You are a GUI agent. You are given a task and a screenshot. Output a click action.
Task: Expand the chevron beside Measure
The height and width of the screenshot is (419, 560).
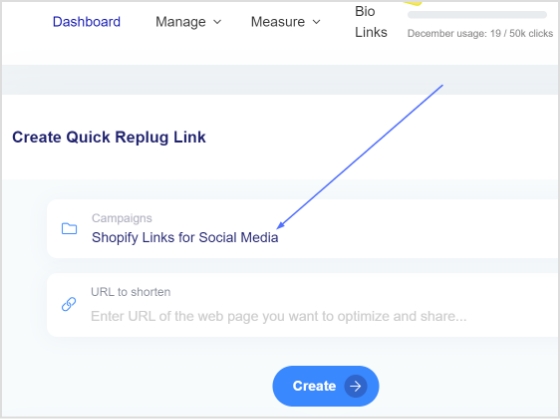[316, 22]
